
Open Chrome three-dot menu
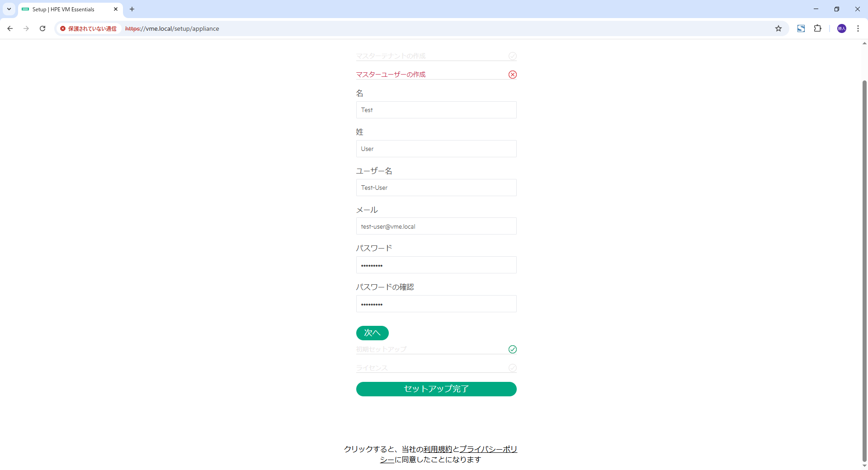(858, 28)
